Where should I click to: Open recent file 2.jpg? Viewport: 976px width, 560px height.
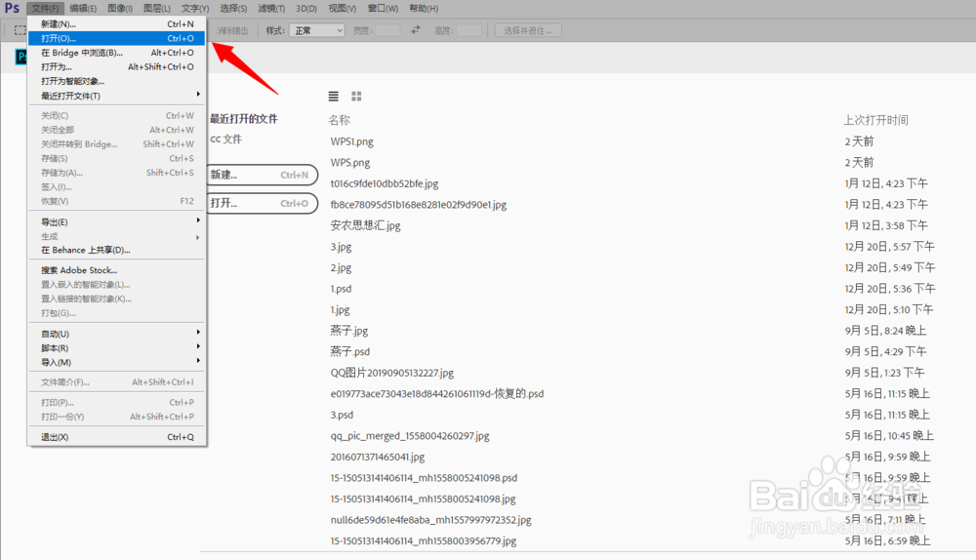341,267
